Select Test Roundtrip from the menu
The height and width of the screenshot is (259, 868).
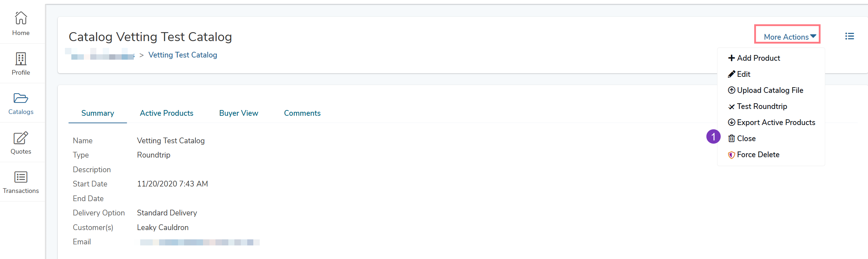pyautogui.click(x=762, y=106)
